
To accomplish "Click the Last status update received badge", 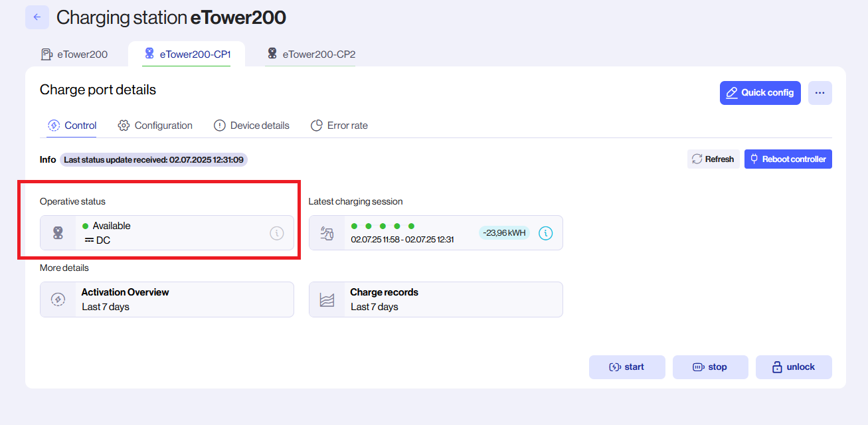I will pos(153,159).
